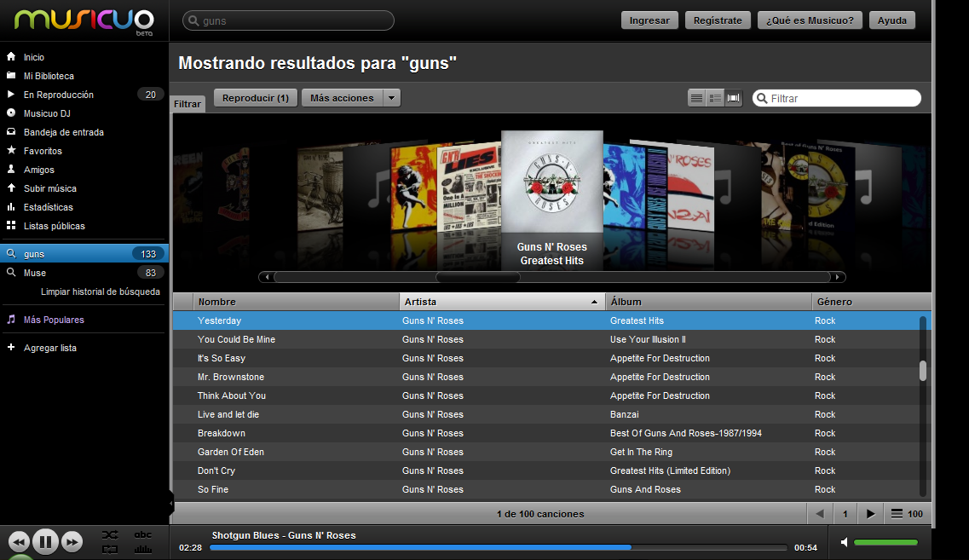Click the song list vertical scrollbar
Viewport: 969px width, 560px height.
click(923, 371)
